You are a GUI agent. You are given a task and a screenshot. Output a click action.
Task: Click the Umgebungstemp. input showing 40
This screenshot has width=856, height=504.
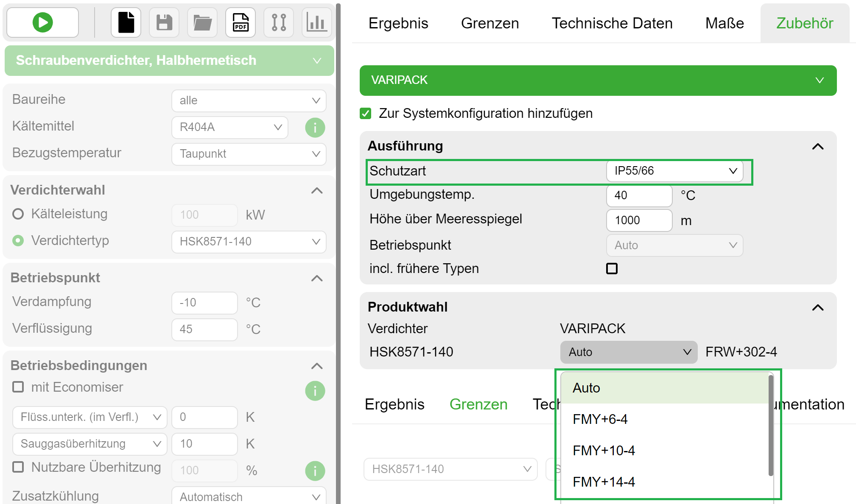tap(639, 195)
